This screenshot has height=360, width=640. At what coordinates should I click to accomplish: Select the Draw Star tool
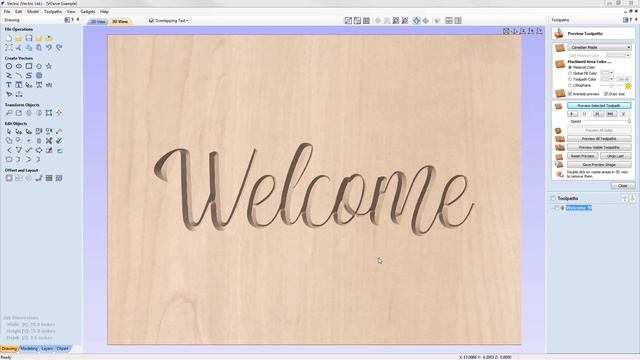click(49, 66)
